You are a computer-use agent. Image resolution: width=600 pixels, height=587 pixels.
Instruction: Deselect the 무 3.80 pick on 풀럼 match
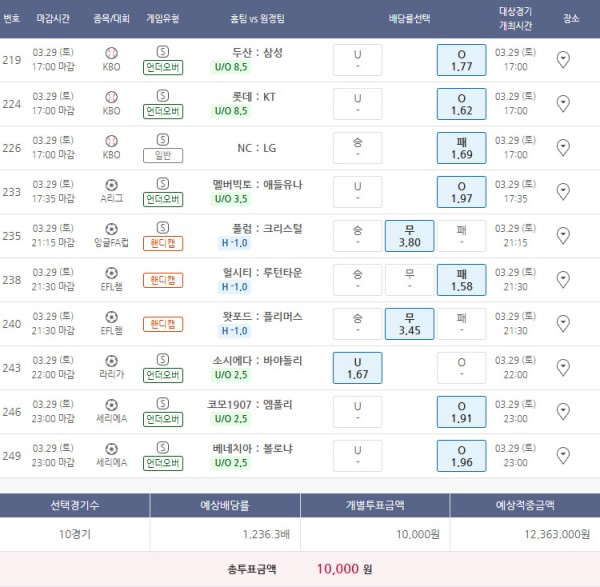tap(409, 235)
